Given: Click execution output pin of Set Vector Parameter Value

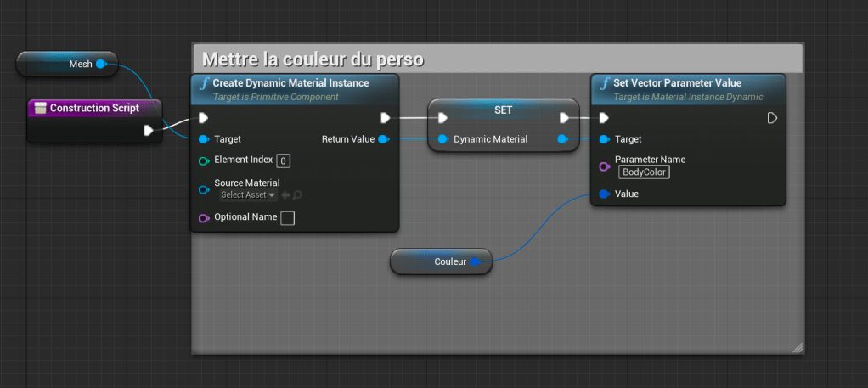Looking at the screenshot, I should tap(772, 118).
